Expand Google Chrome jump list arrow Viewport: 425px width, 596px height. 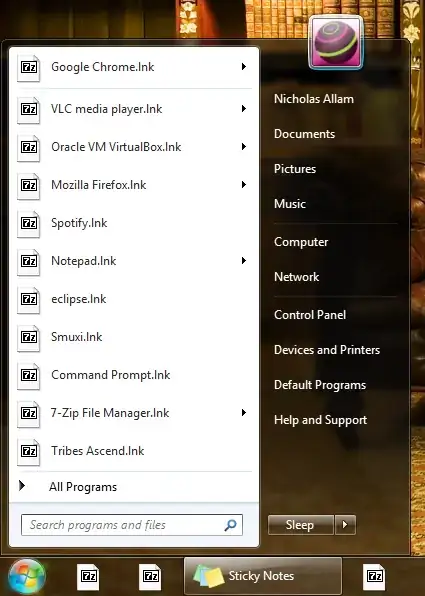pos(244,67)
